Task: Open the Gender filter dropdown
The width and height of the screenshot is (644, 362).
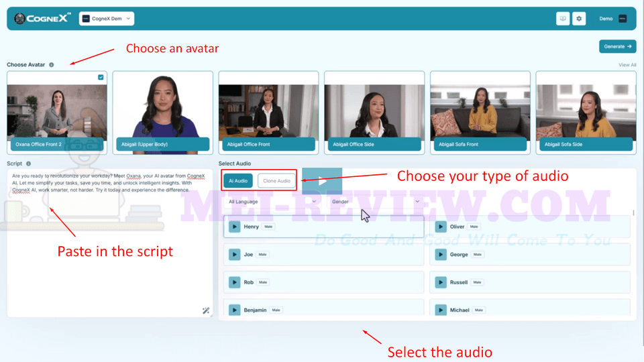Action: [x=376, y=202]
